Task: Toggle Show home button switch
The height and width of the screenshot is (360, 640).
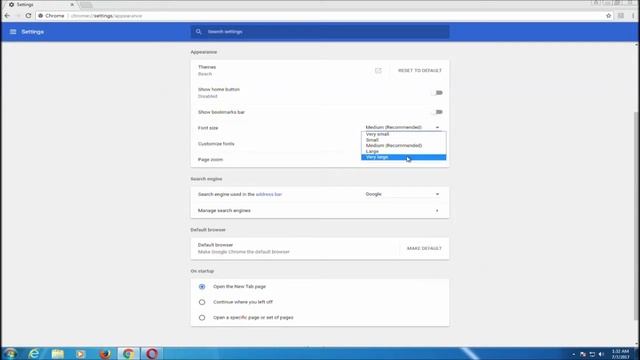Action: click(x=438, y=93)
